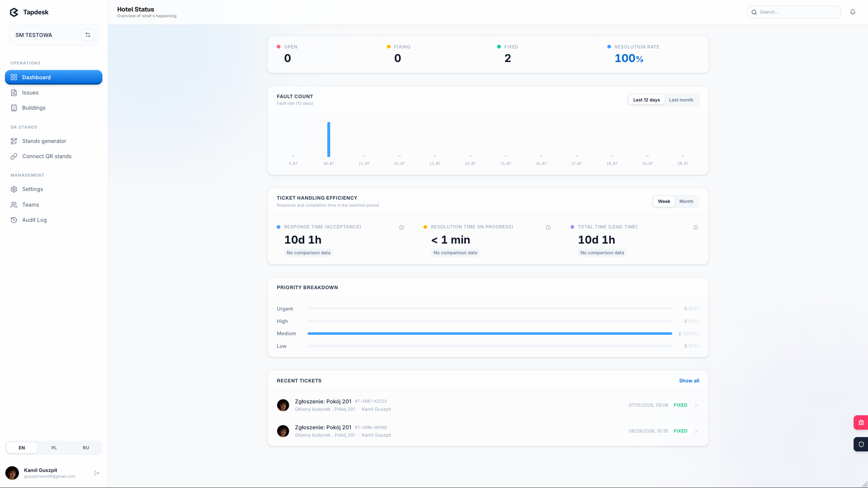Open Connect QR stands page
Image resolution: width=868 pixels, height=488 pixels.
click(x=53, y=156)
